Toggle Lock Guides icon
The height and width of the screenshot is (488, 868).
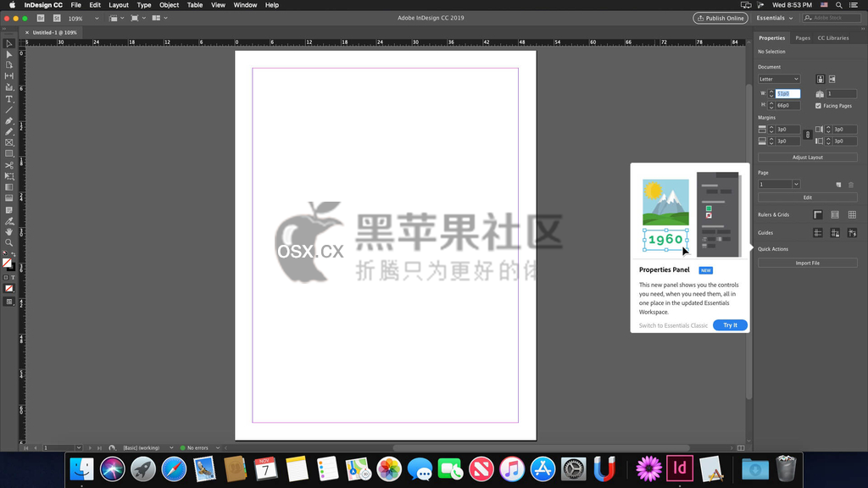point(835,233)
